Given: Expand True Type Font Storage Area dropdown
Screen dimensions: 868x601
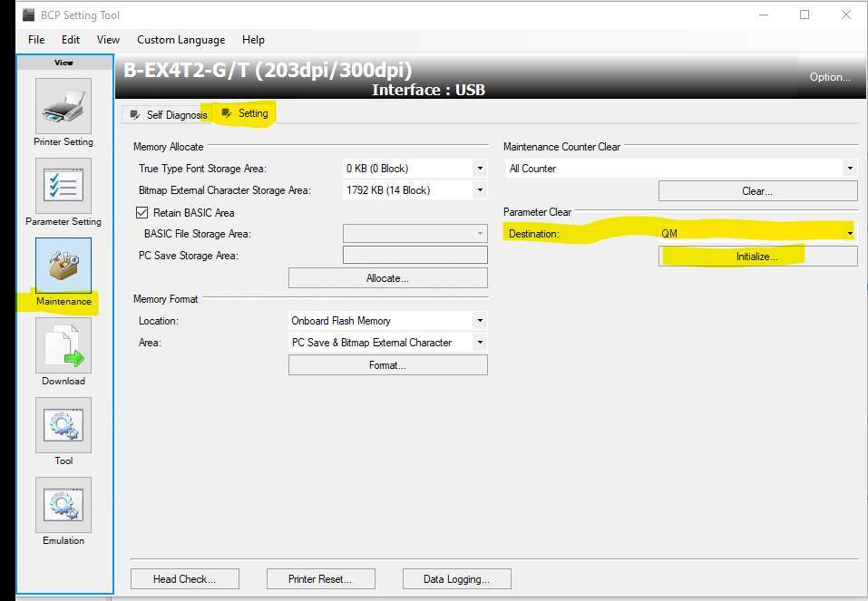Looking at the screenshot, I should point(480,169).
